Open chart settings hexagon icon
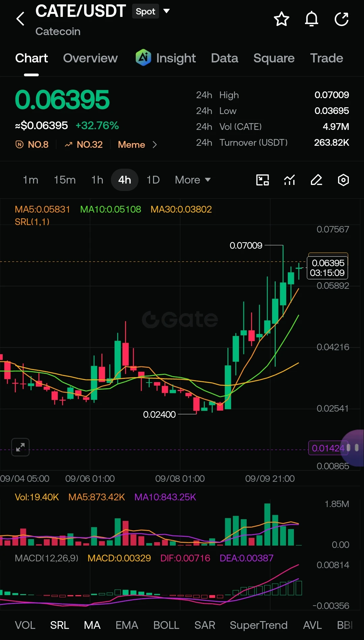The width and height of the screenshot is (364, 640). pyautogui.click(x=343, y=180)
